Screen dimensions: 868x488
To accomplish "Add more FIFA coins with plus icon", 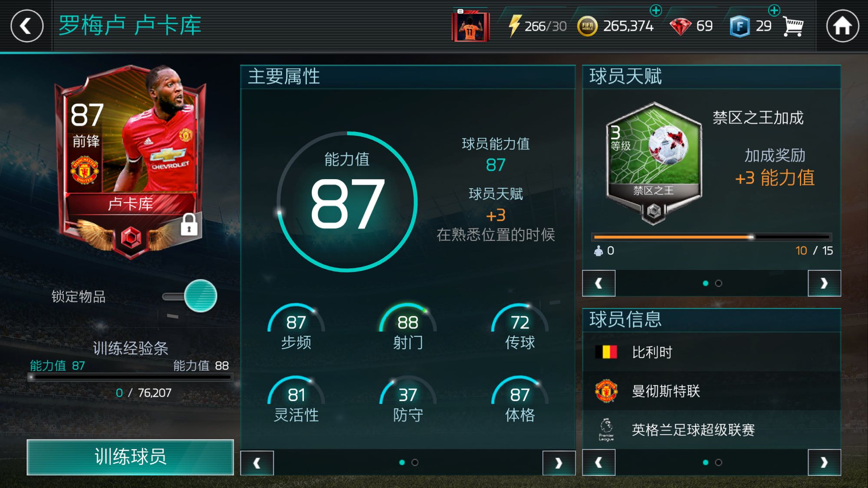I will coord(656,10).
